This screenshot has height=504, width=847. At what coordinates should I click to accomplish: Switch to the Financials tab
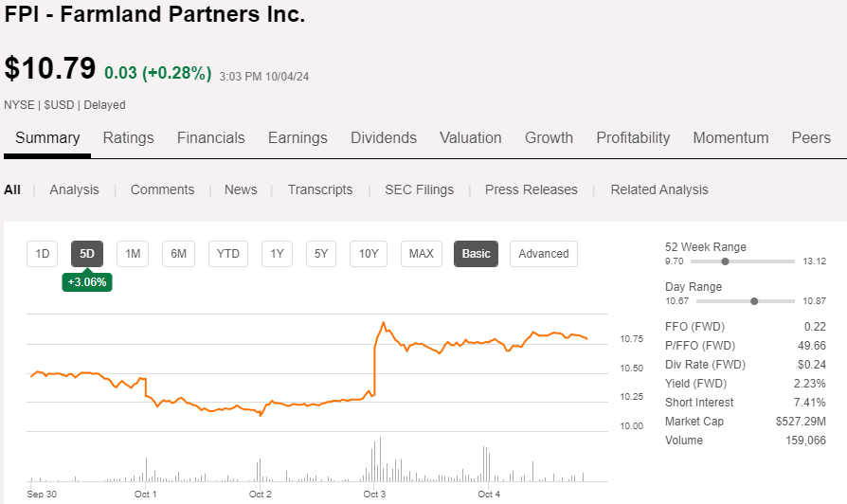pos(210,137)
